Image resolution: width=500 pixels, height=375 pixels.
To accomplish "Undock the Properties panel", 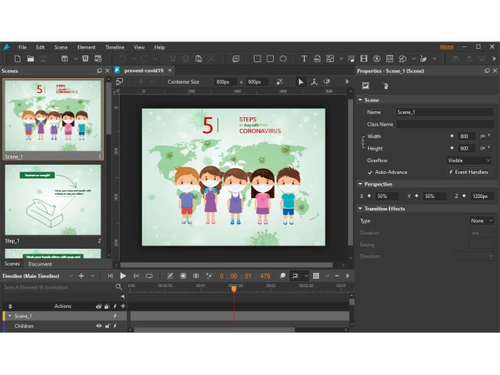I will (487, 71).
